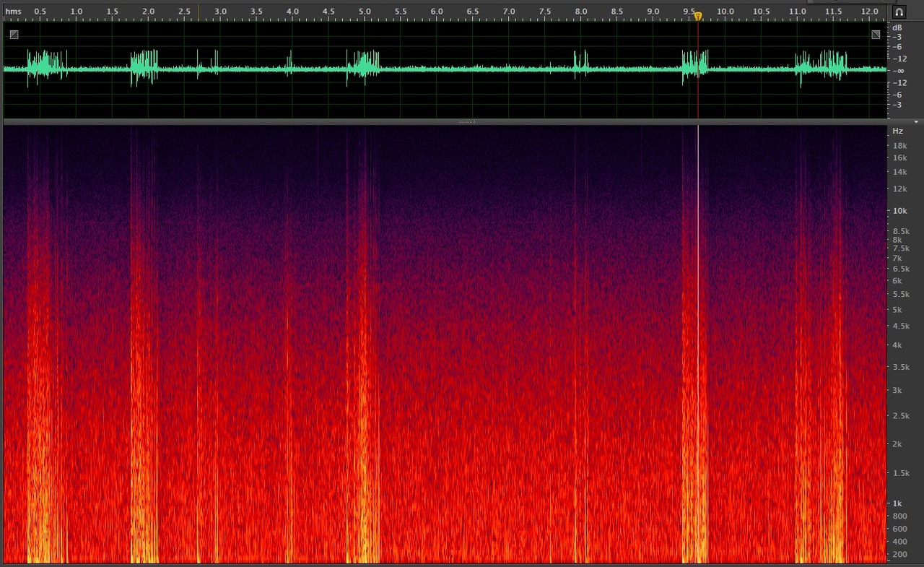The width and height of the screenshot is (924, 567).
Task: Toggle the snapping magnet icon
Action: click(899, 12)
